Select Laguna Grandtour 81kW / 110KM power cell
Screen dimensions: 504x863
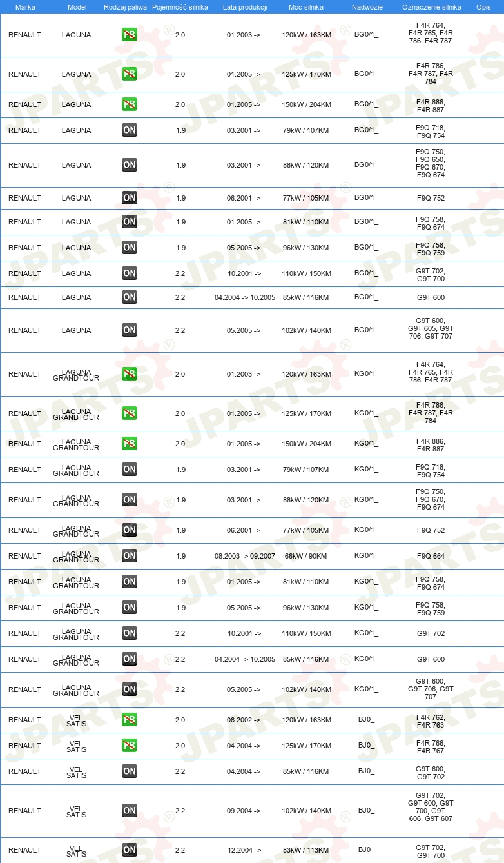pos(307,582)
